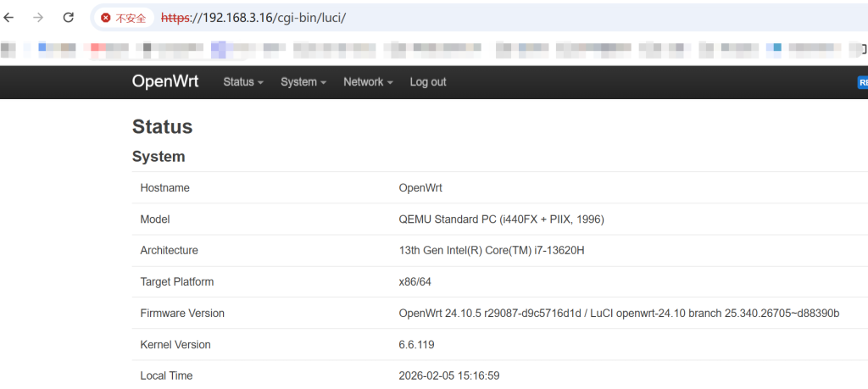This screenshot has width=868, height=389.
Task: Open the System dropdown menu
Action: click(x=303, y=82)
